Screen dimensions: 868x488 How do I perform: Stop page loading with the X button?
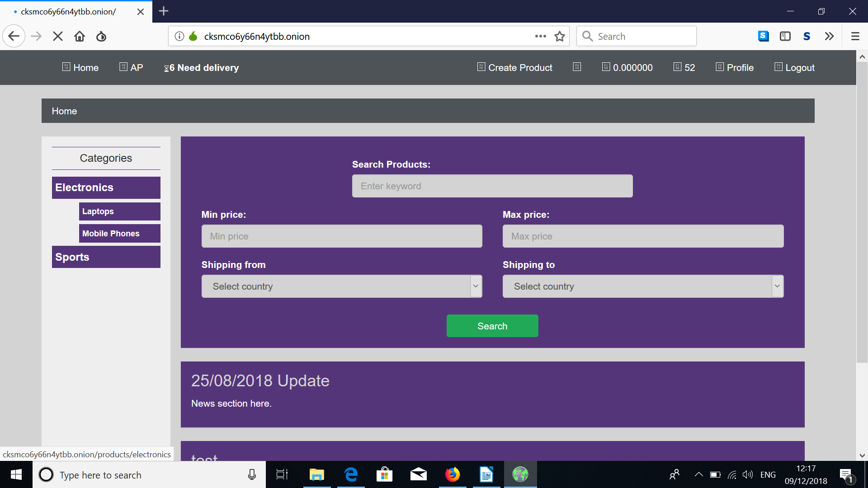(x=58, y=36)
